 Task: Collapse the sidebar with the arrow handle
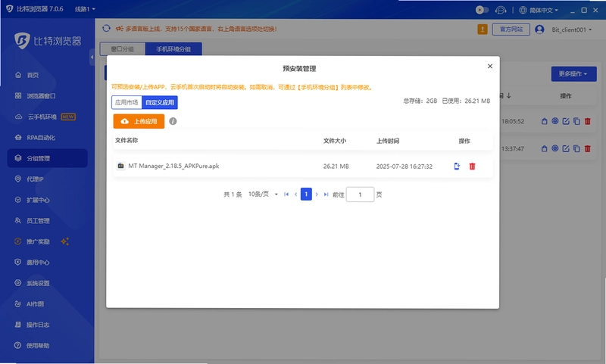[x=92, y=57]
